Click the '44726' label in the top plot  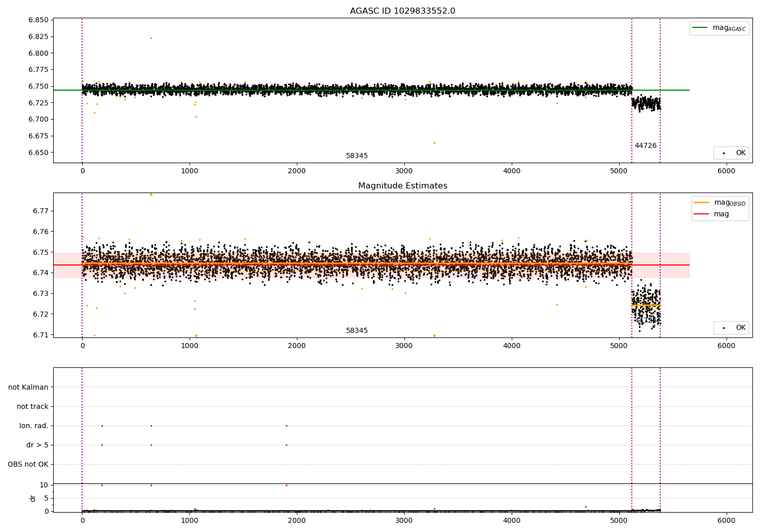click(x=645, y=146)
